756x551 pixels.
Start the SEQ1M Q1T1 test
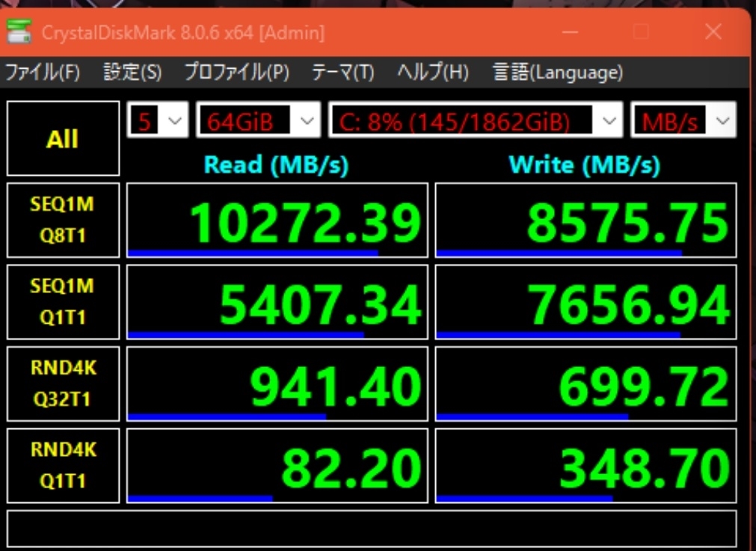click(x=63, y=302)
